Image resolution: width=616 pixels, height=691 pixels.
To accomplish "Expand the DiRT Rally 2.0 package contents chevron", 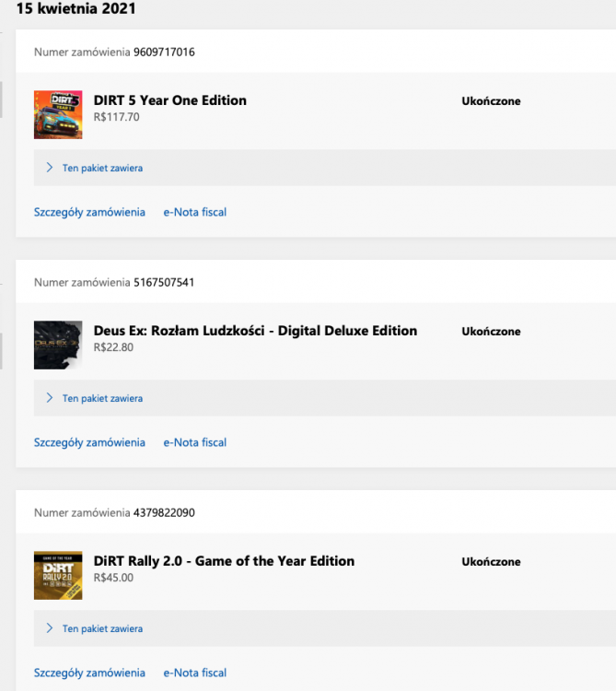I will [50, 628].
